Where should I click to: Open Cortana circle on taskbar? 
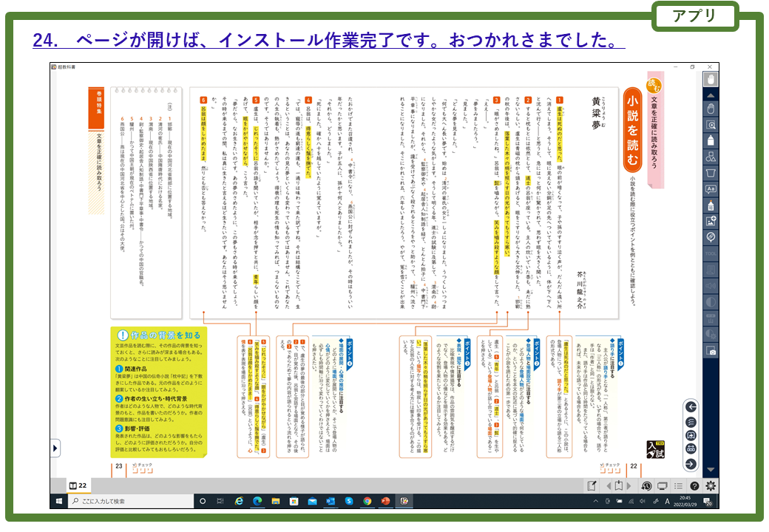pyautogui.click(x=203, y=501)
